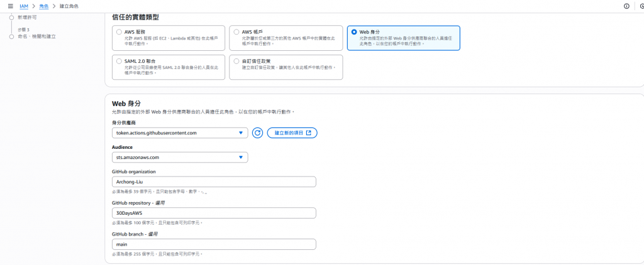
Task: Click the IAM breadcrumb link
Action: (24, 6)
